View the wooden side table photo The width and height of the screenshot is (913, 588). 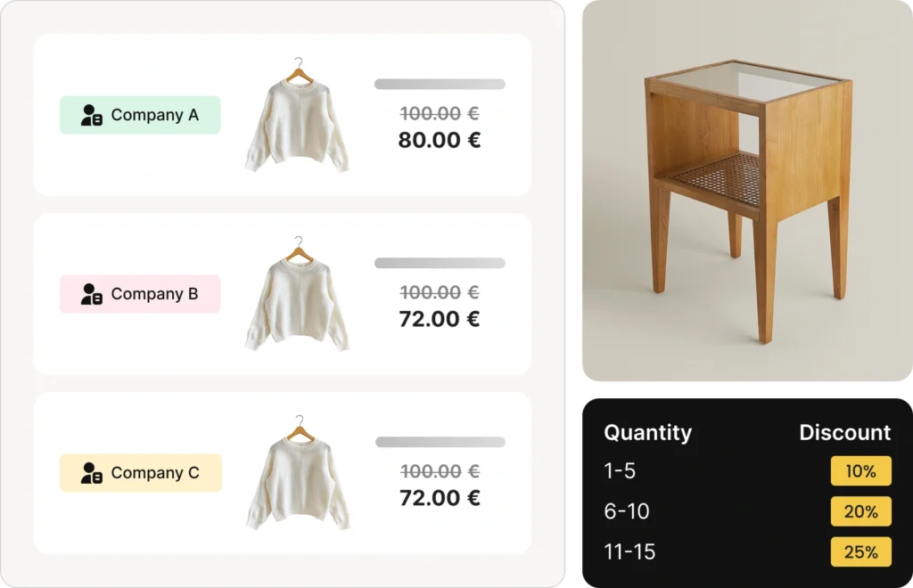click(746, 192)
